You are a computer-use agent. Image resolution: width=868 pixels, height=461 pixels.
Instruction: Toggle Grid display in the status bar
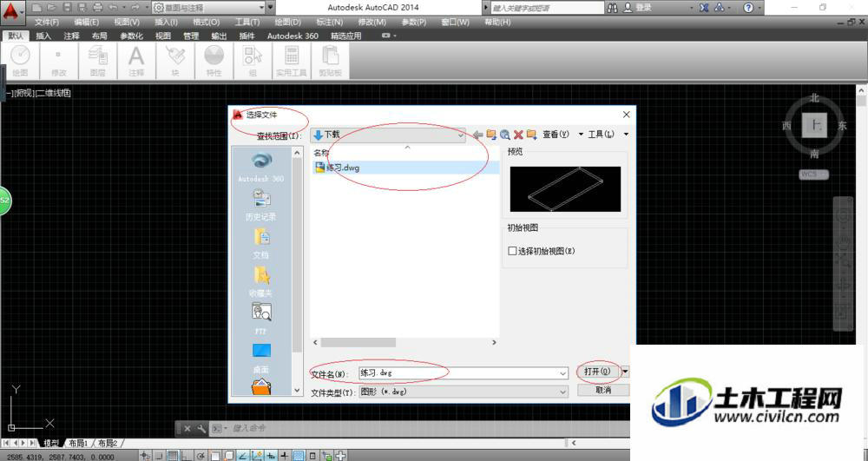click(x=172, y=456)
